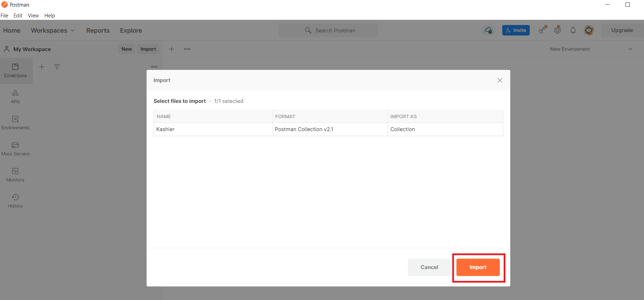Open the user profile avatar
Screen dimensions: 644x300
point(589,30)
